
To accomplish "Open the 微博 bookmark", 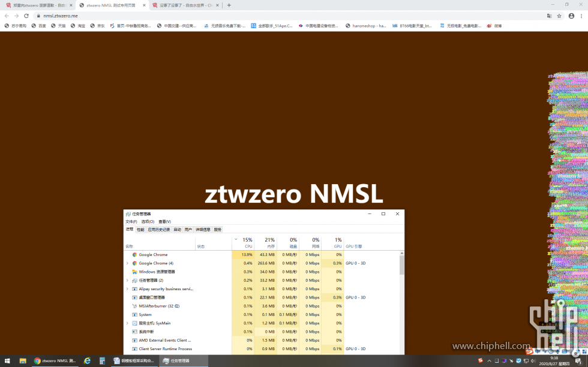I will click(x=494, y=26).
